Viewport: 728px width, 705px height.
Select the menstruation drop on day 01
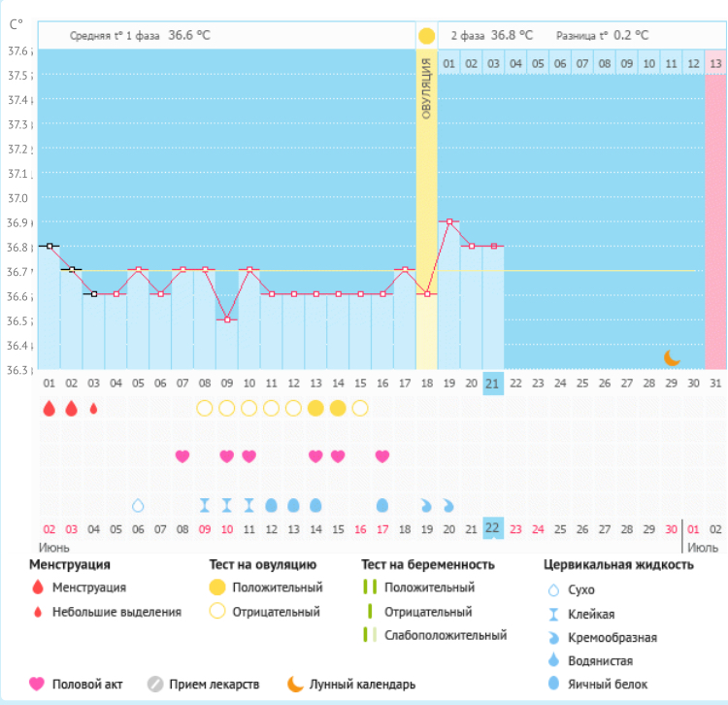pyautogui.click(x=50, y=408)
